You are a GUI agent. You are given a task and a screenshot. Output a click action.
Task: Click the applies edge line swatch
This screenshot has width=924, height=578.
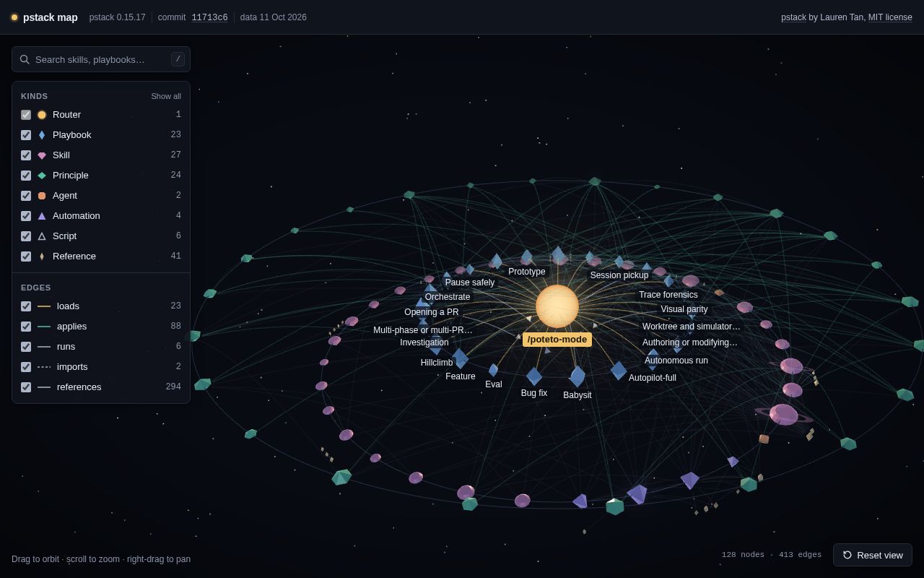[44, 327]
